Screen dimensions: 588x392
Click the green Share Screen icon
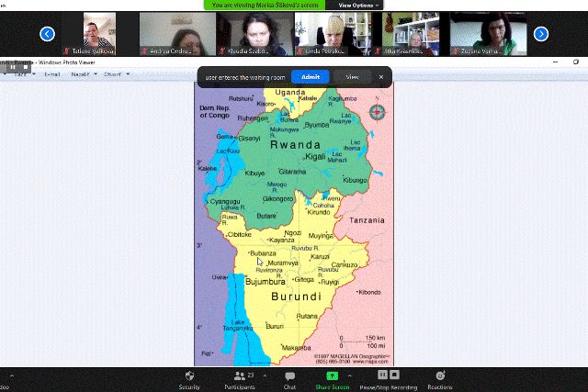click(332, 375)
